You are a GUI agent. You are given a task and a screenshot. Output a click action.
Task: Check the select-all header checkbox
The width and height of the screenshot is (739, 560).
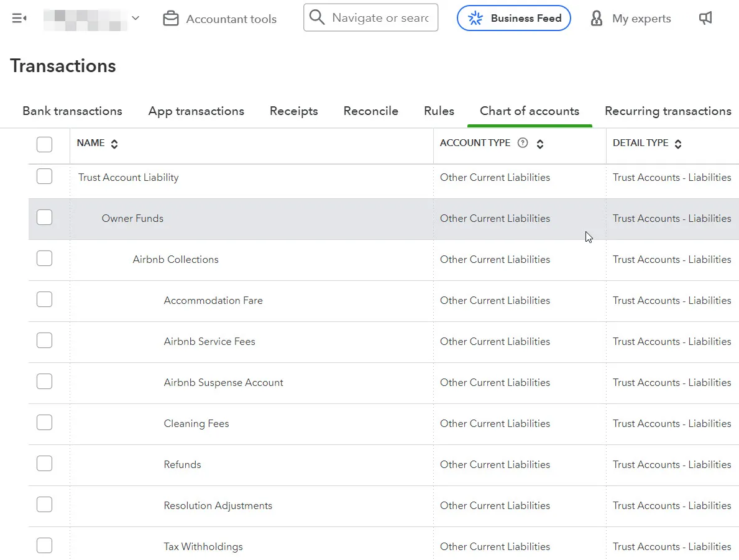(x=44, y=144)
